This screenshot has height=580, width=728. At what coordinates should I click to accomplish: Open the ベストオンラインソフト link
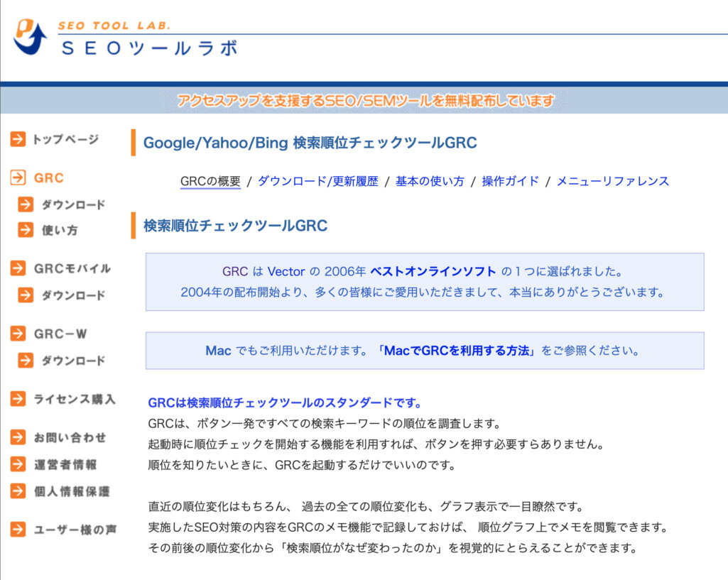click(x=433, y=271)
